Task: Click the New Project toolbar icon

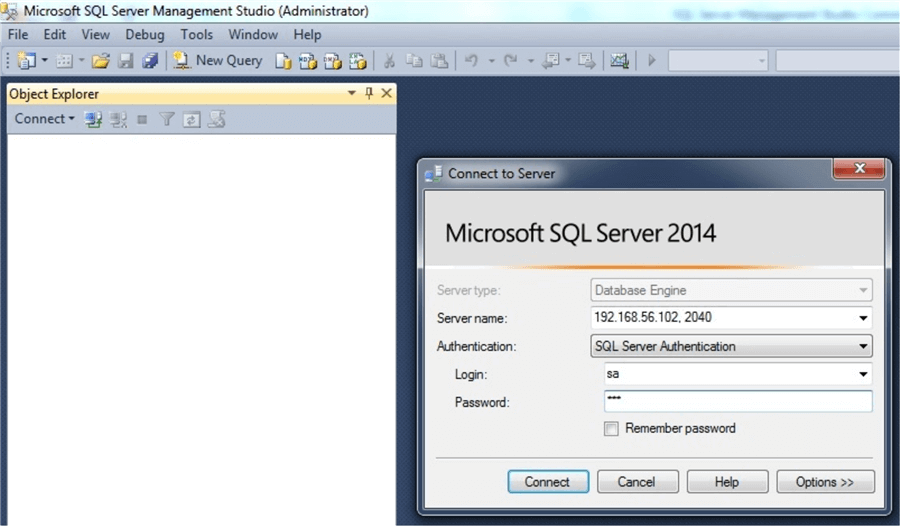Action: click(x=26, y=60)
